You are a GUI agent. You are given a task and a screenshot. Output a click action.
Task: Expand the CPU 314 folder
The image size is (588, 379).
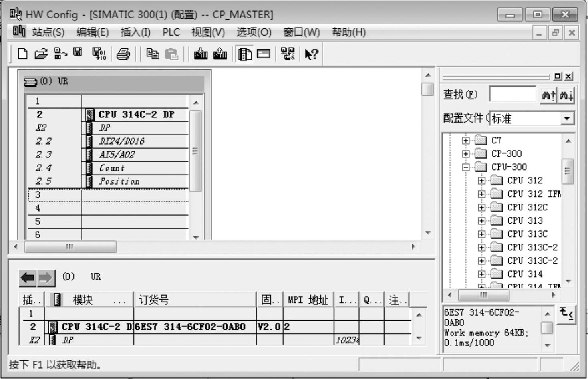pyautogui.click(x=481, y=274)
